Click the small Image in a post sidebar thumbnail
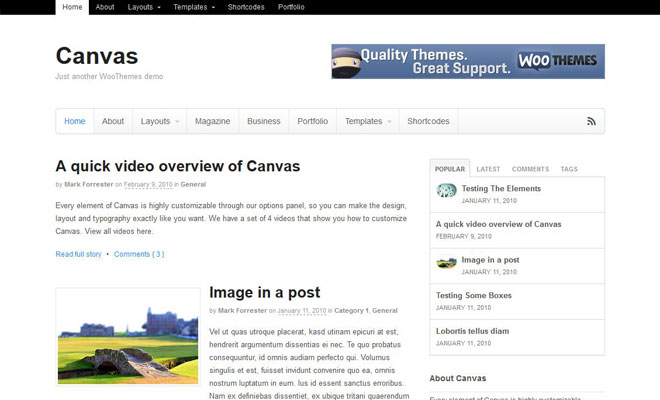660x400 pixels. [446, 262]
